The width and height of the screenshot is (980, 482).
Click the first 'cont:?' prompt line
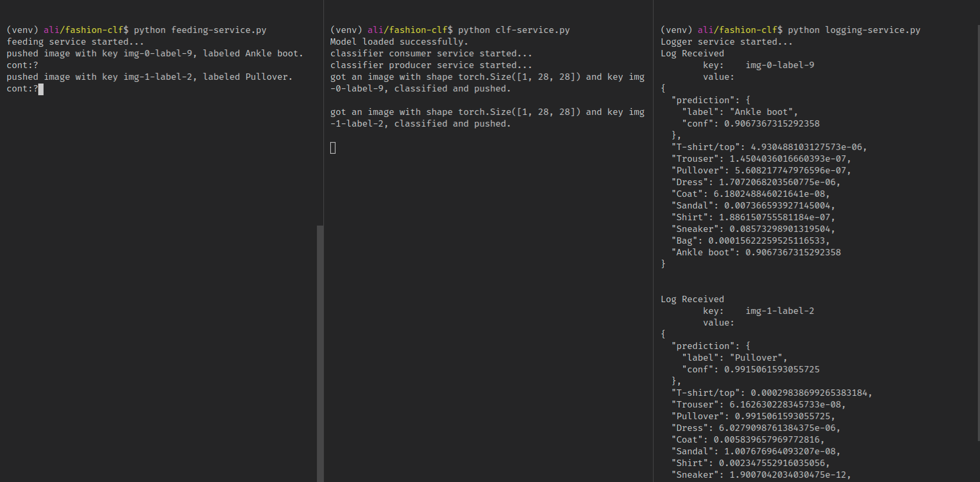coord(22,65)
